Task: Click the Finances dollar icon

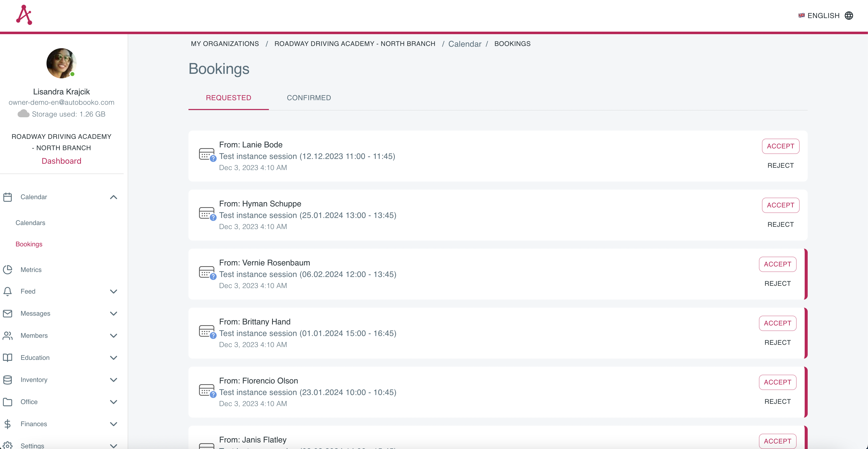Action: [x=7, y=424]
